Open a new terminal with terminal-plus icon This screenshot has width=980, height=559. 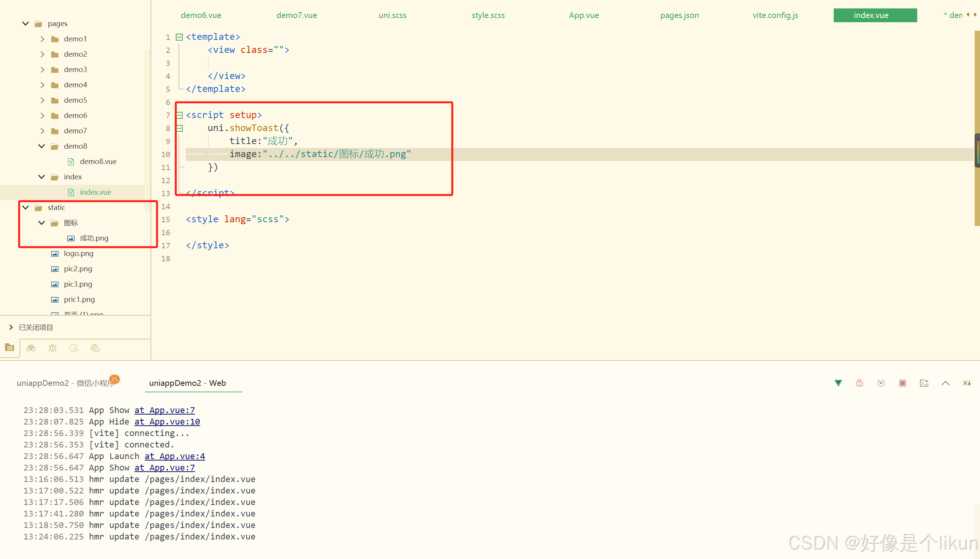pos(924,383)
